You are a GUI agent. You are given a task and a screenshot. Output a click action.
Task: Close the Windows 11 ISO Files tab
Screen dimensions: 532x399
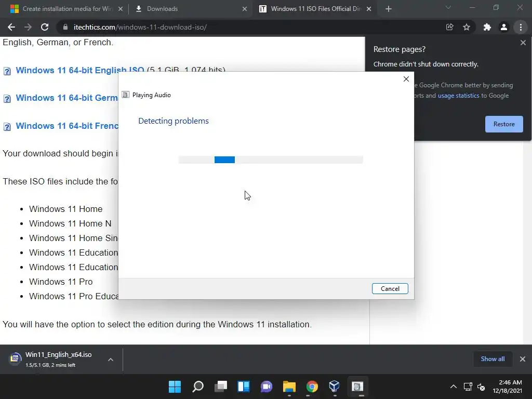point(369,9)
